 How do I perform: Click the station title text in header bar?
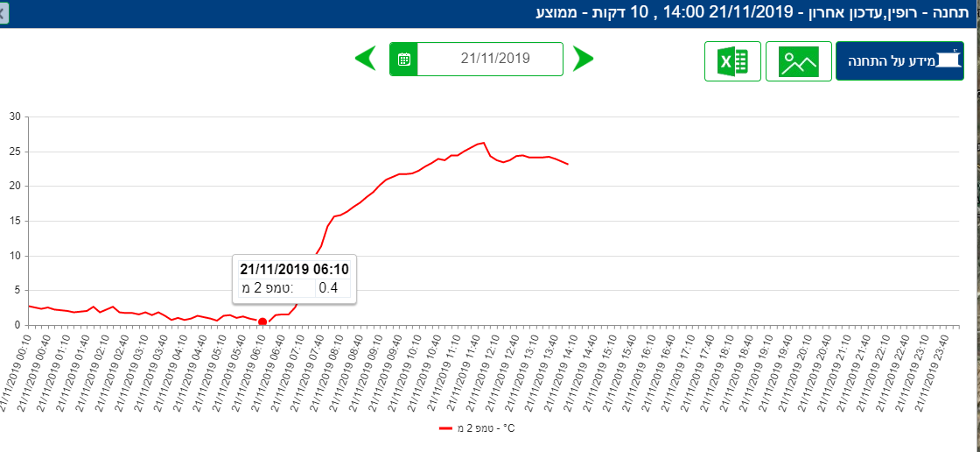752,12
